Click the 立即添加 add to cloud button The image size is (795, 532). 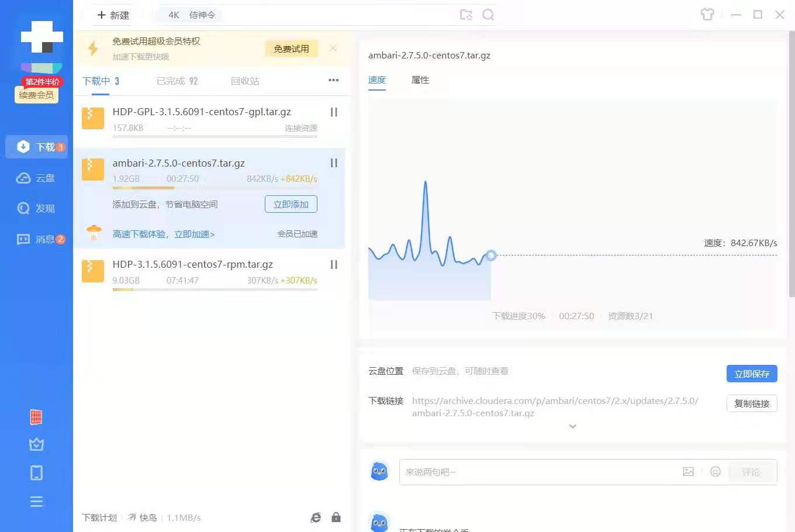[291, 204]
